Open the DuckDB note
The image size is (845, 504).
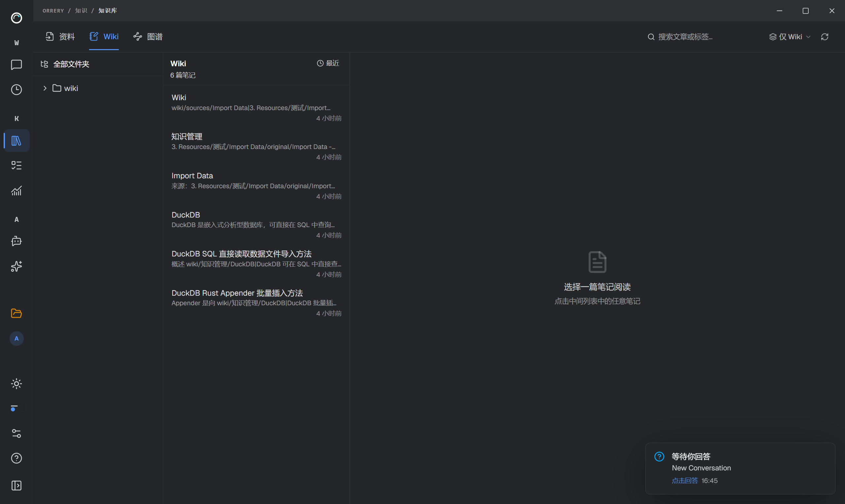[x=256, y=225]
